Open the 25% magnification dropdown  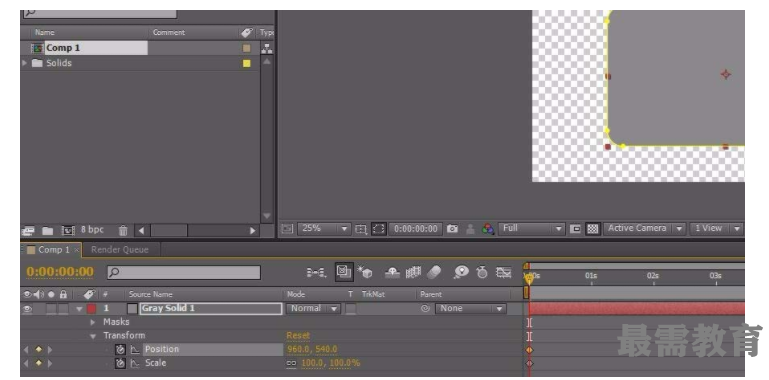[x=324, y=228]
